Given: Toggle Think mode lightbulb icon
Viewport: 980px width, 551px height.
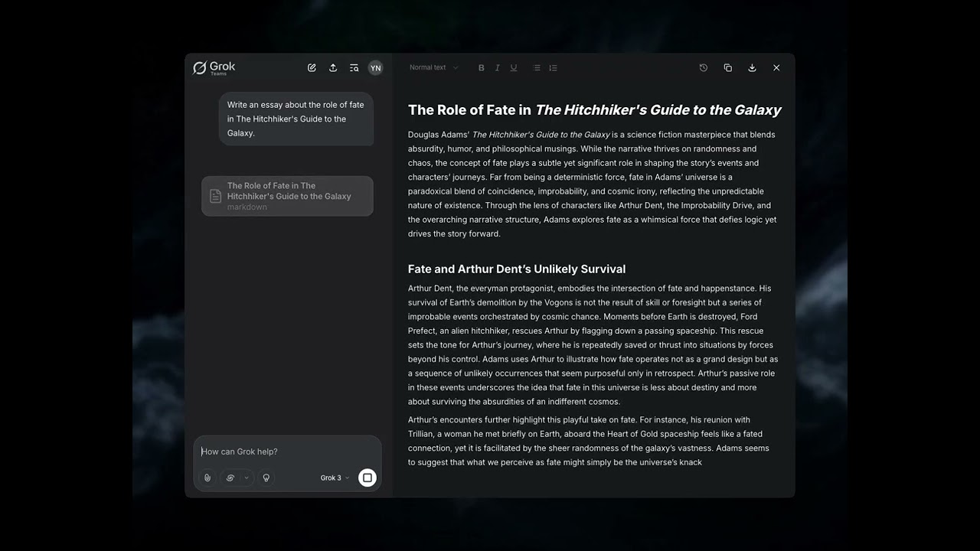Looking at the screenshot, I should (x=266, y=478).
